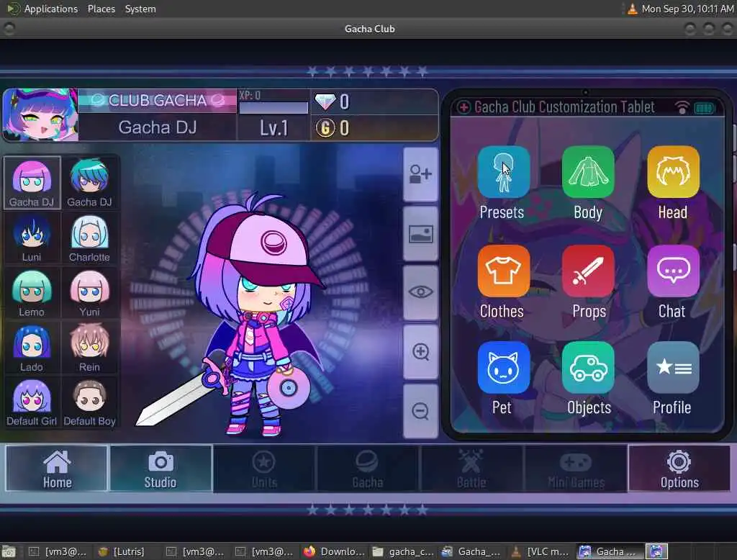Open the Props sword icon
Image resolution: width=737 pixels, height=560 pixels.
(x=588, y=271)
